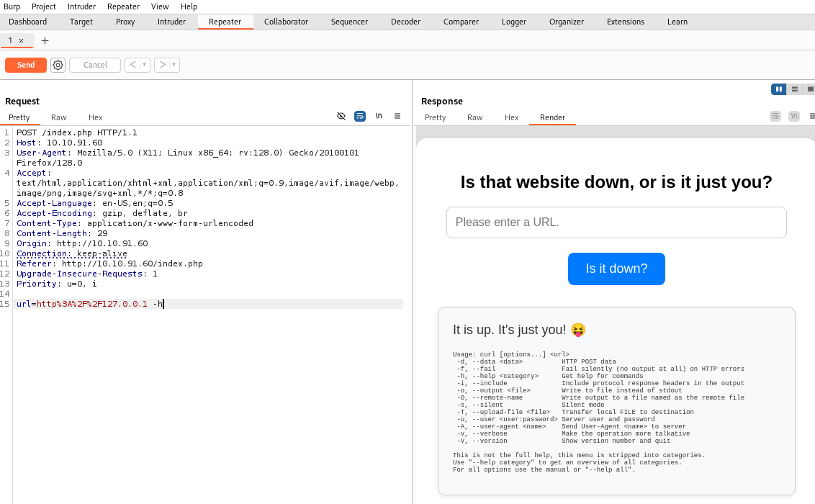This screenshot has height=504, width=815.
Task: Show Response in Pretty view
Action: pyautogui.click(x=435, y=117)
